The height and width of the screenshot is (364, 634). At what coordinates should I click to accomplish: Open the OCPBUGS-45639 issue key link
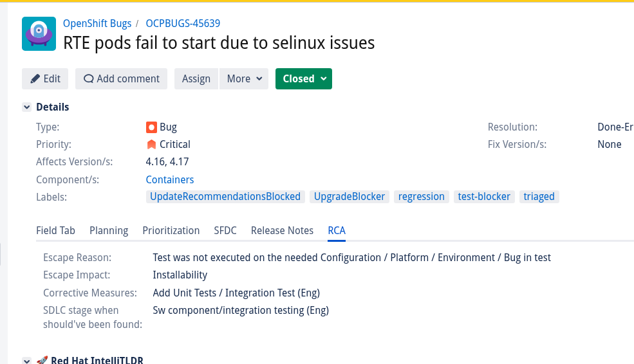point(183,24)
